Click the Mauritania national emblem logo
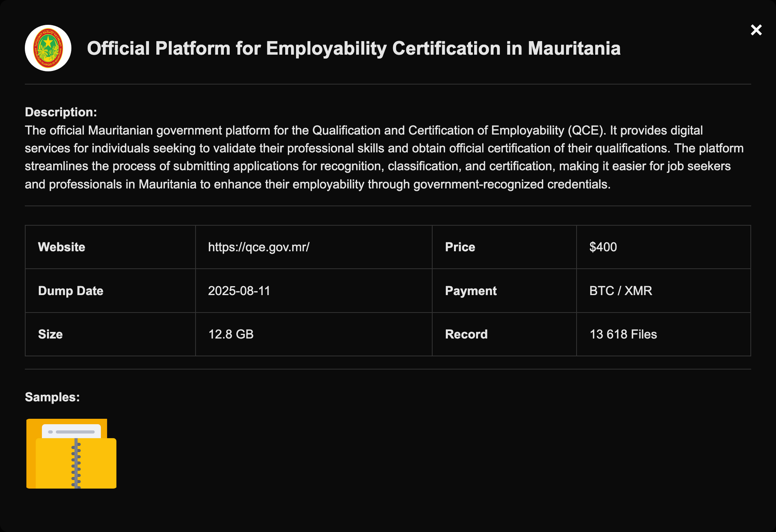Screen dimensions: 776x532 click(x=48, y=48)
